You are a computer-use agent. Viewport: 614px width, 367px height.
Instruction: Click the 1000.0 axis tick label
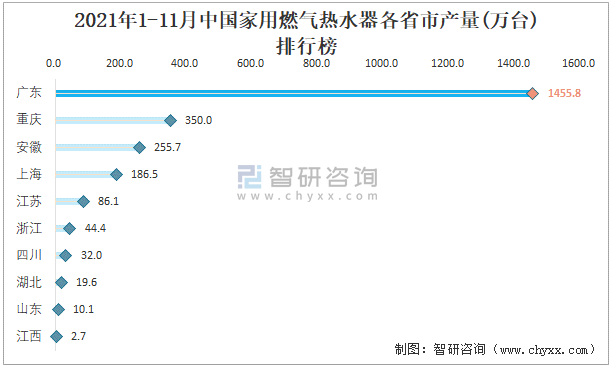[381, 63]
